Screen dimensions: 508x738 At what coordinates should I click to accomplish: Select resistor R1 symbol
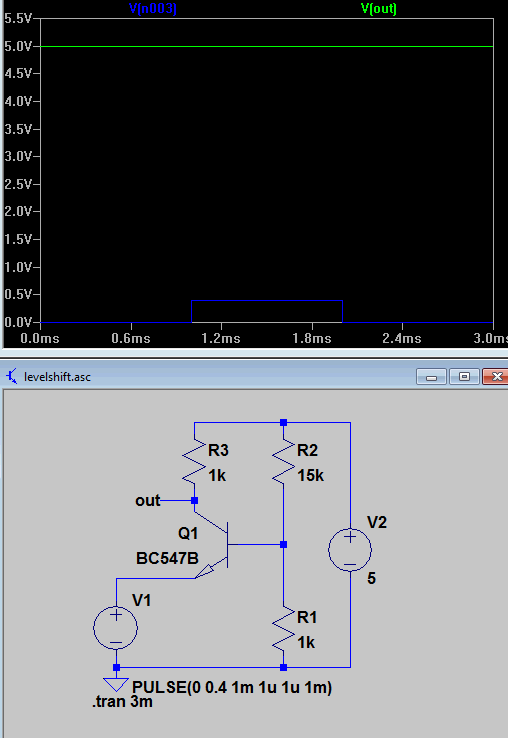point(283,629)
